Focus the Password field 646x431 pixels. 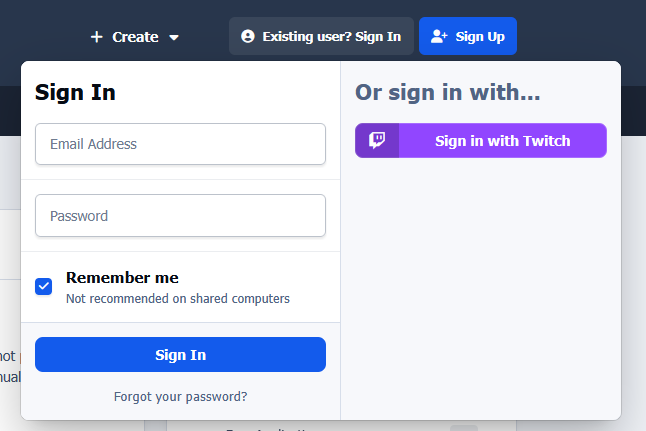point(180,216)
